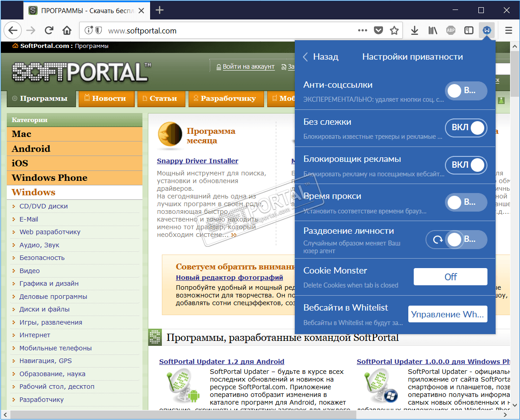
Task: Close the ПРОГРАММЫ tab with X
Action: point(141,11)
